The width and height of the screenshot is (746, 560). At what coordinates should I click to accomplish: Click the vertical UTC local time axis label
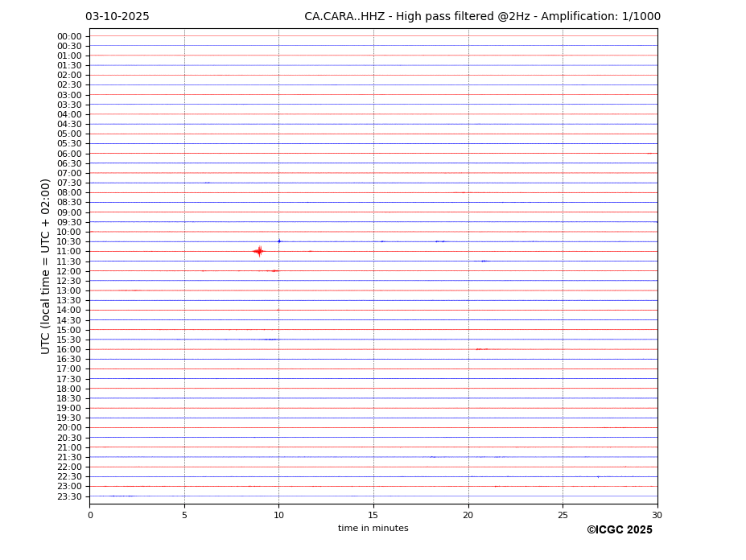46,266
